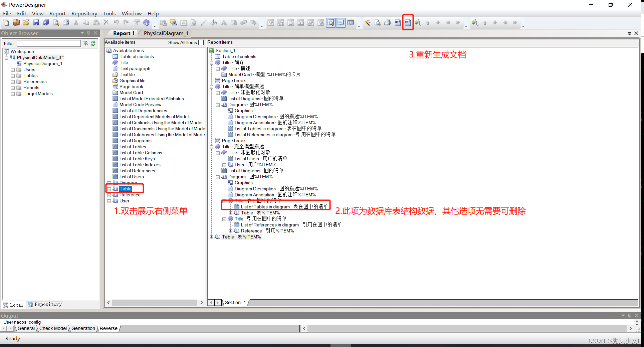Open the help book icon
The image size is (644, 347).
(x=146, y=23)
